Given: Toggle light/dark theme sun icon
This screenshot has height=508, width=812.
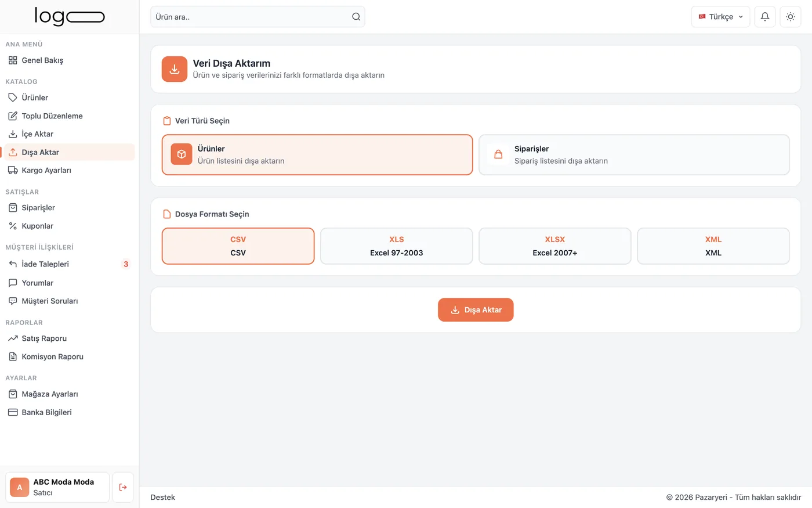Looking at the screenshot, I should click(790, 17).
